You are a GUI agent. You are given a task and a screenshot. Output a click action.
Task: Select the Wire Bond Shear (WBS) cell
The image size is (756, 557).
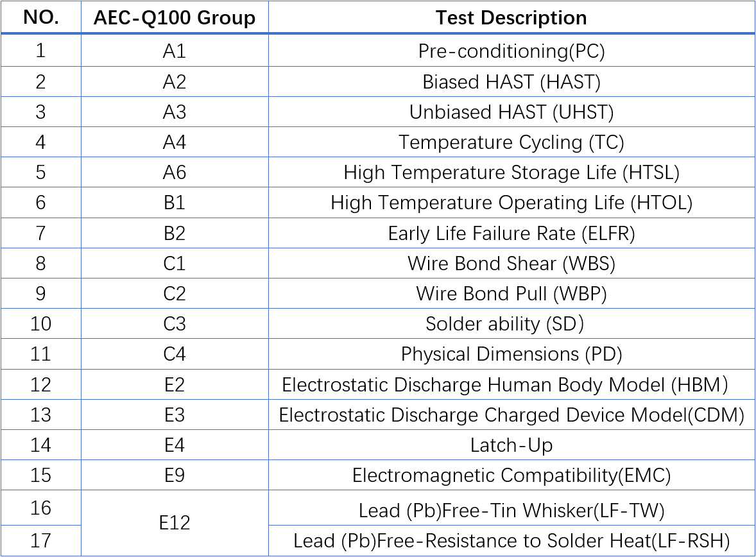(x=511, y=264)
